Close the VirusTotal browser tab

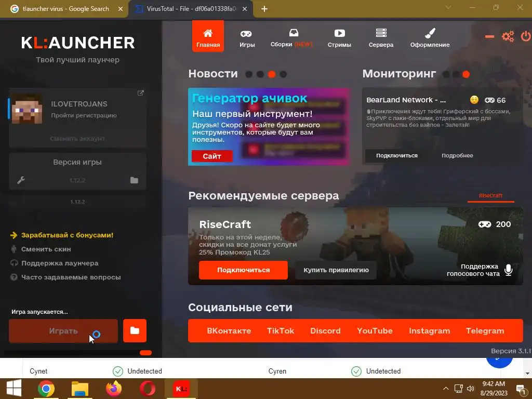tap(245, 9)
